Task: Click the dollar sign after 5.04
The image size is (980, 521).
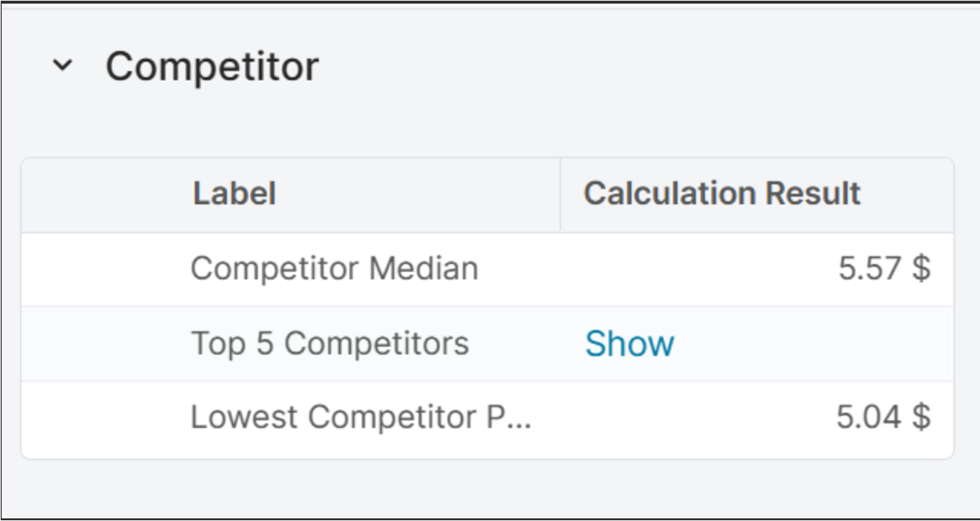Action: click(x=921, y=418)
